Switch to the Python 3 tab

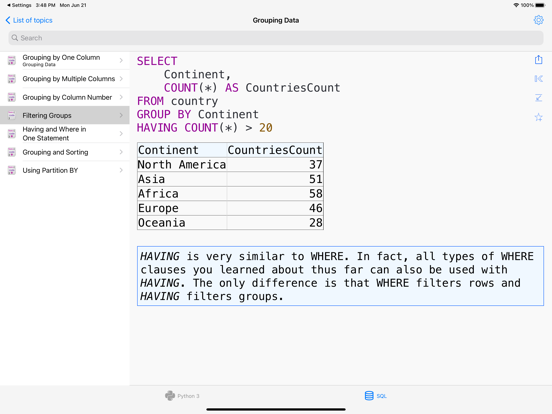[182, 396]
